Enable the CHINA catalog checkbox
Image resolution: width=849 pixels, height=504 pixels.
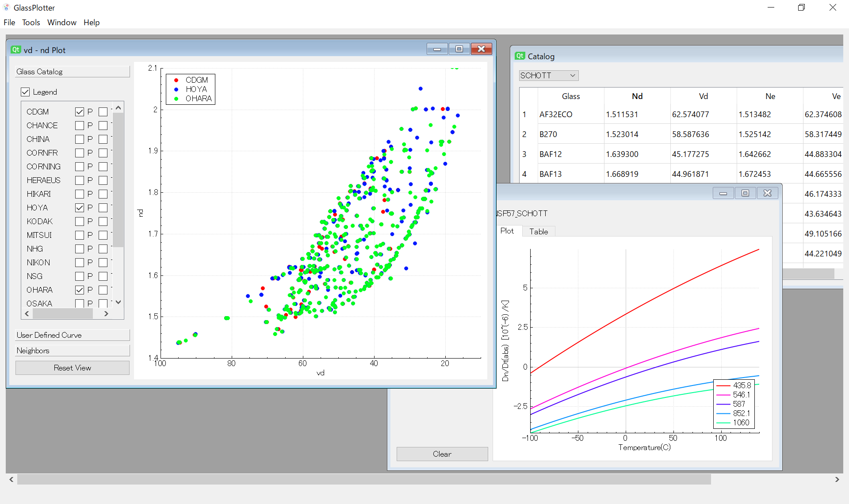coord(80,139)
